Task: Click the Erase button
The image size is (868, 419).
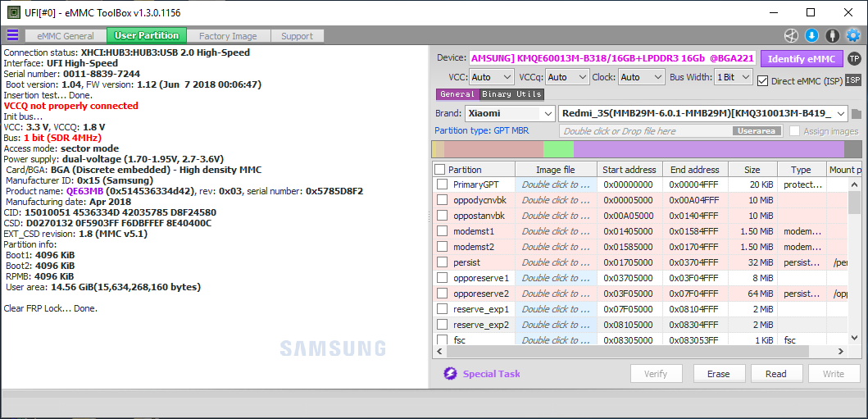Action: pyautogui.click(x=719, y=374)
